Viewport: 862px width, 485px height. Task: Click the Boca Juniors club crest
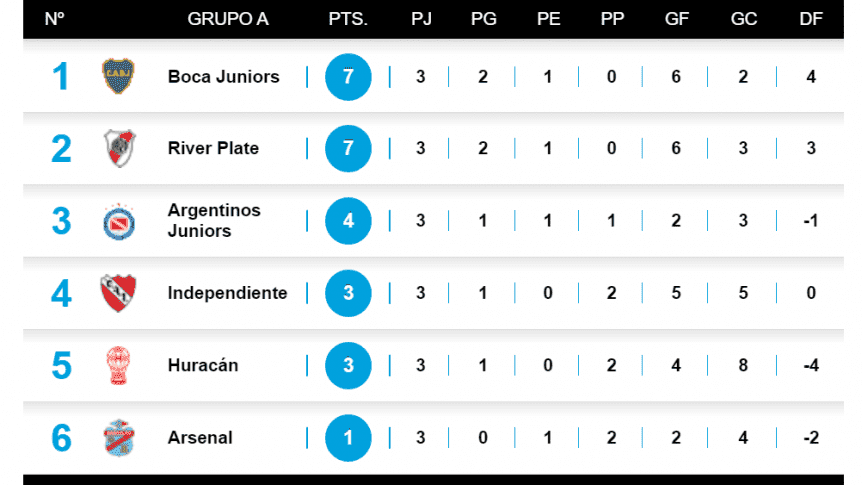pyautogui.click(x=118, y=76)
